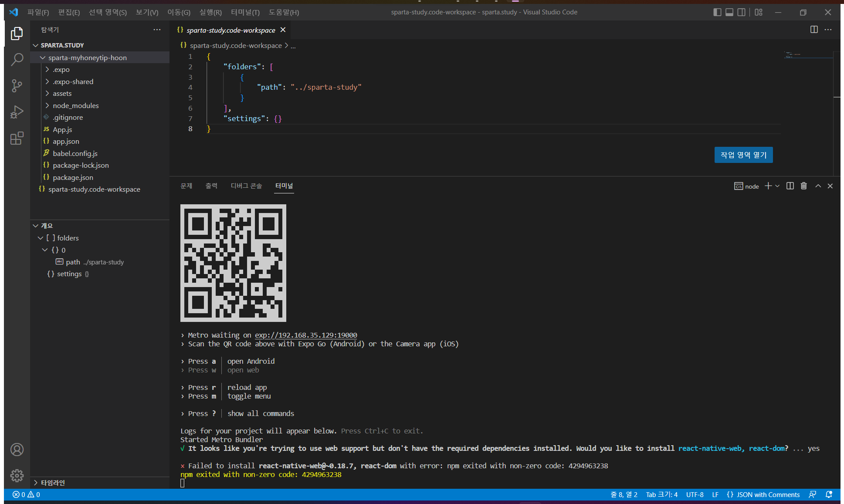Image resolution: width=844 pixels, height=504 pixels.
Task: Collapse the folders node in outline
Action: [41, 238]
